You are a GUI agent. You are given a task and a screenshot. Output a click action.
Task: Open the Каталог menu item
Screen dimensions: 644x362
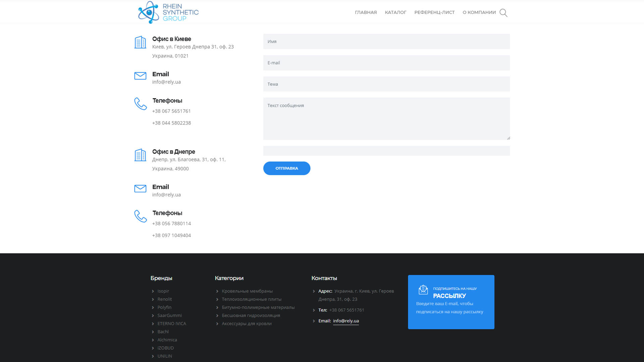tap(395, 12)
